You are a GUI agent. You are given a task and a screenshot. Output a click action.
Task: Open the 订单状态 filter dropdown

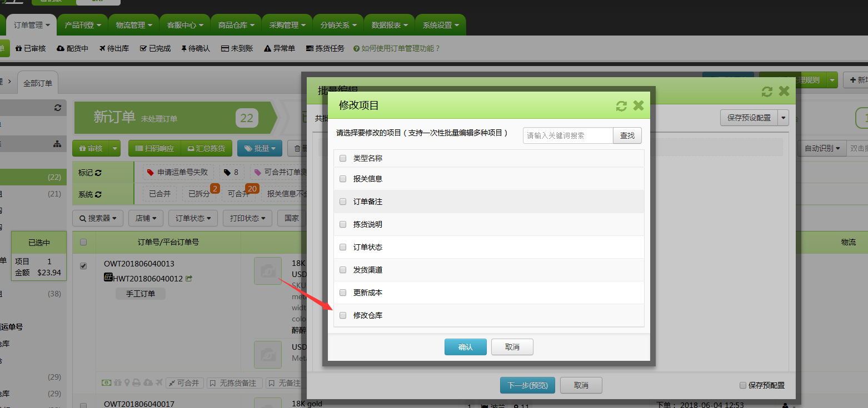click(193, 218)
